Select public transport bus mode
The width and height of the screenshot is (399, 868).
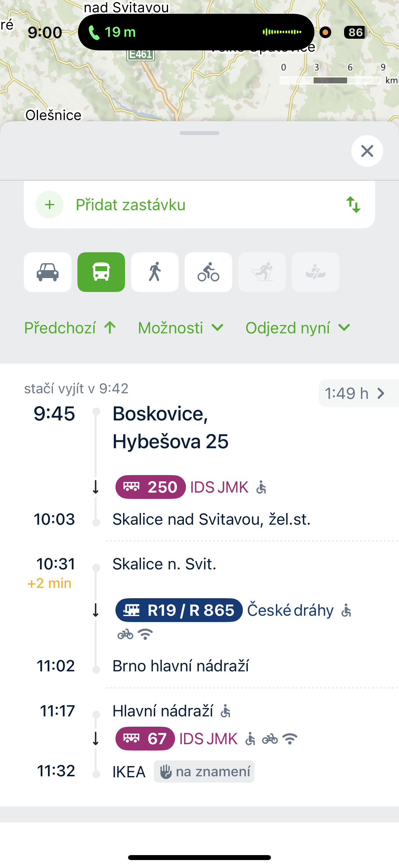pyautogui.click(x=101, y=272)
